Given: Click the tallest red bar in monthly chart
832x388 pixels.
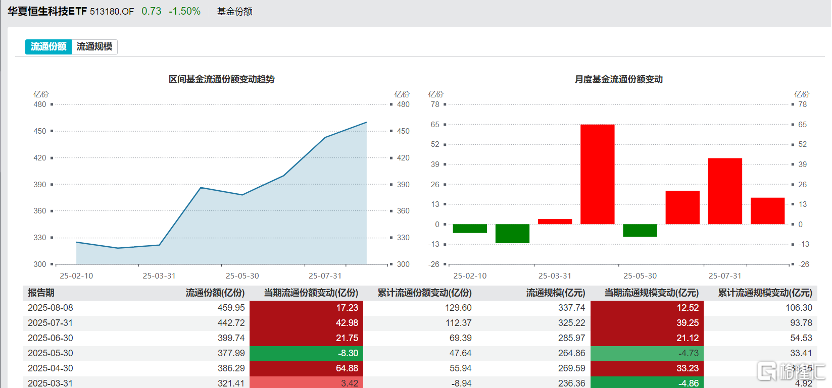Looking at the screenshot, I should tap(597, 174).
